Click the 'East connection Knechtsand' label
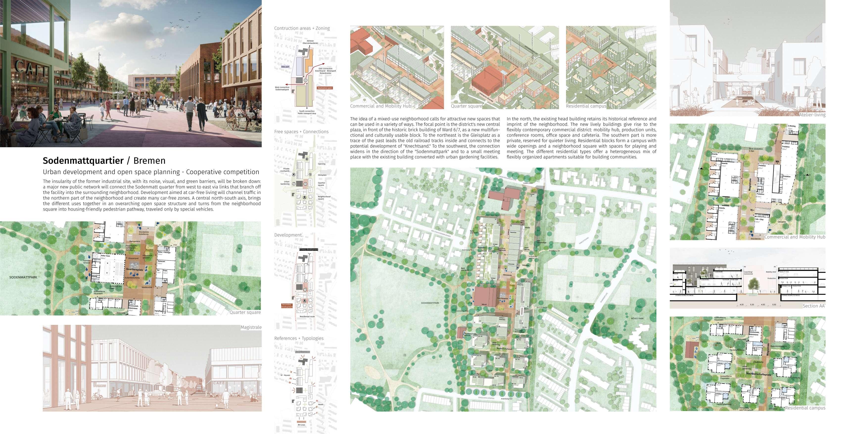Viewport: 868px width, 434px height. (x=326, y=71)
